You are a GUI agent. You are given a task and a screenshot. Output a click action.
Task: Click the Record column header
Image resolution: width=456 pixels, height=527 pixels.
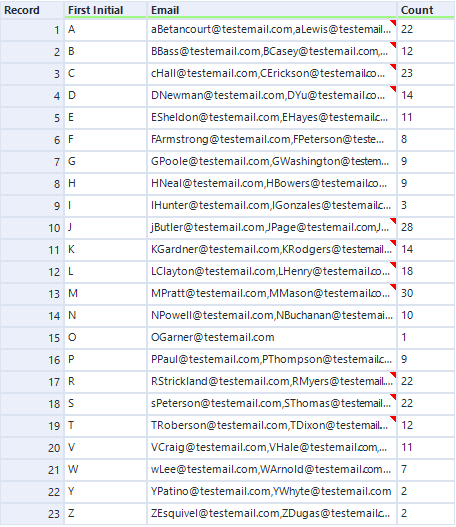(x=32, y=10)
